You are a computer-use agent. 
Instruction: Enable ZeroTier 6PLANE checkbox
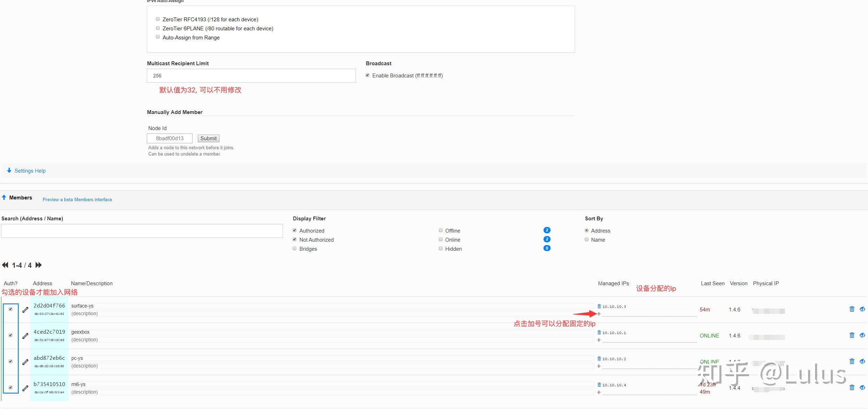point(158,28)
